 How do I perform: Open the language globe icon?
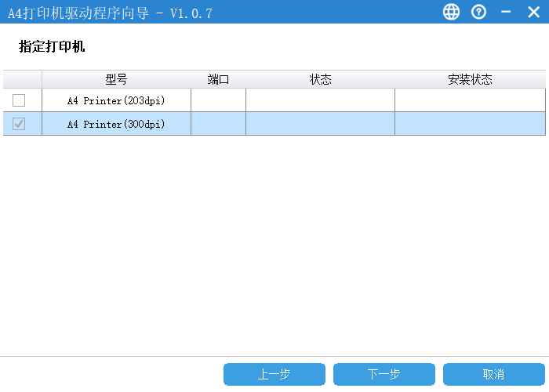click(x=451, y=13)
